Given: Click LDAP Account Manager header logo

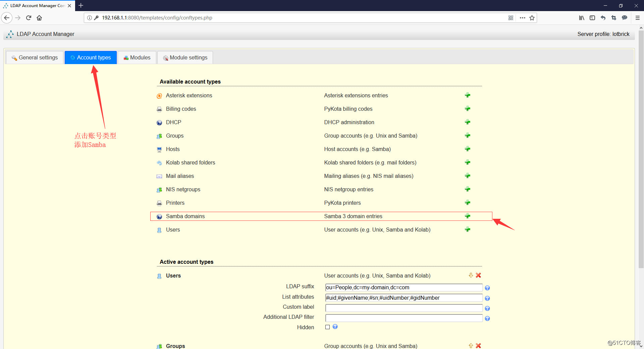Looking at the screenshot, I should 10,34.
